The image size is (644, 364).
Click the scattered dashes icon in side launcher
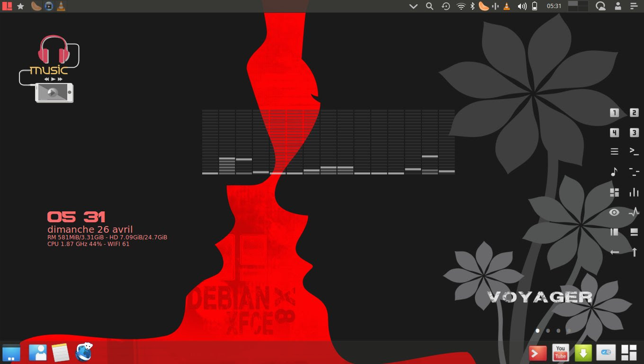[x=634, y=172]
